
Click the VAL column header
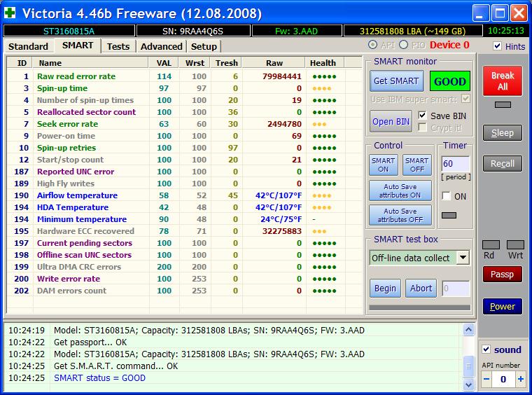click(x=164, y=63)
